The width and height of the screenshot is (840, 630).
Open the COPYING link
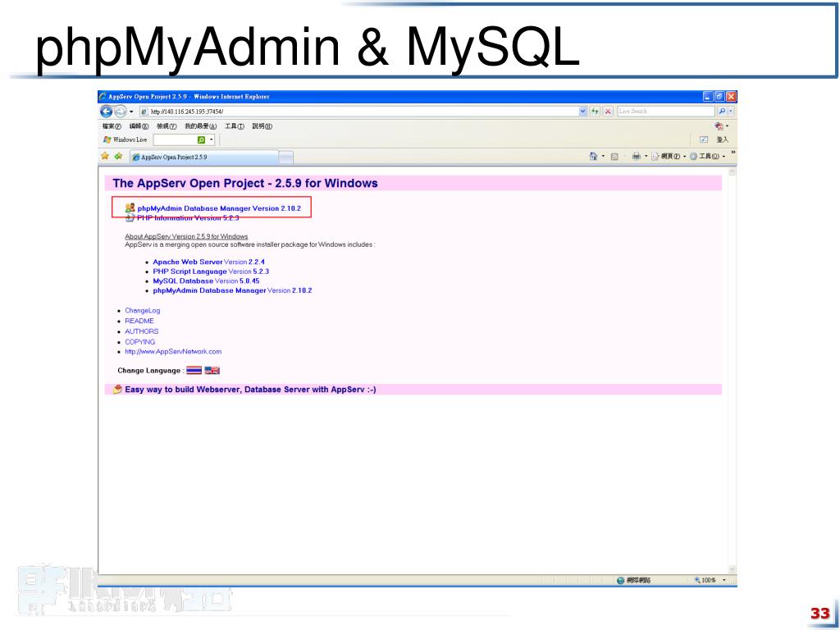[x=139, y=342]
